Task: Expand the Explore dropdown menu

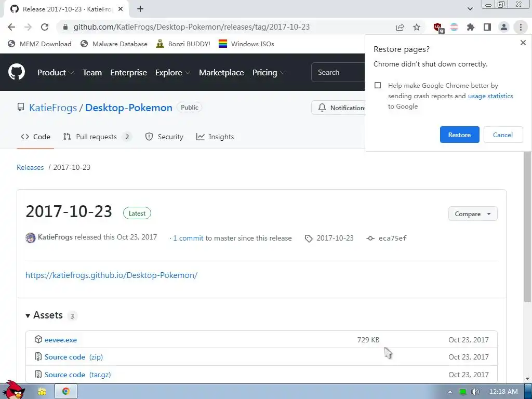Action: pos(172,72)
